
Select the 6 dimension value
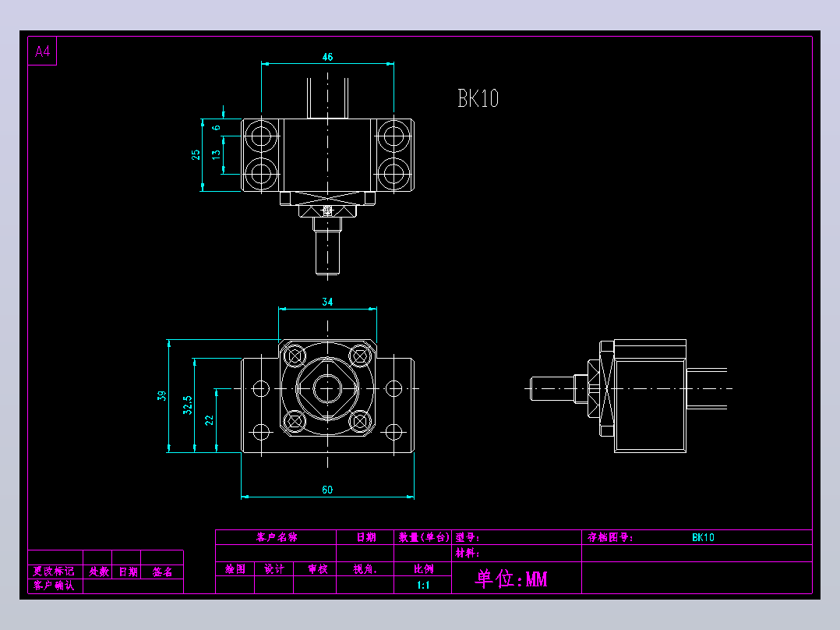click(216, 128)
